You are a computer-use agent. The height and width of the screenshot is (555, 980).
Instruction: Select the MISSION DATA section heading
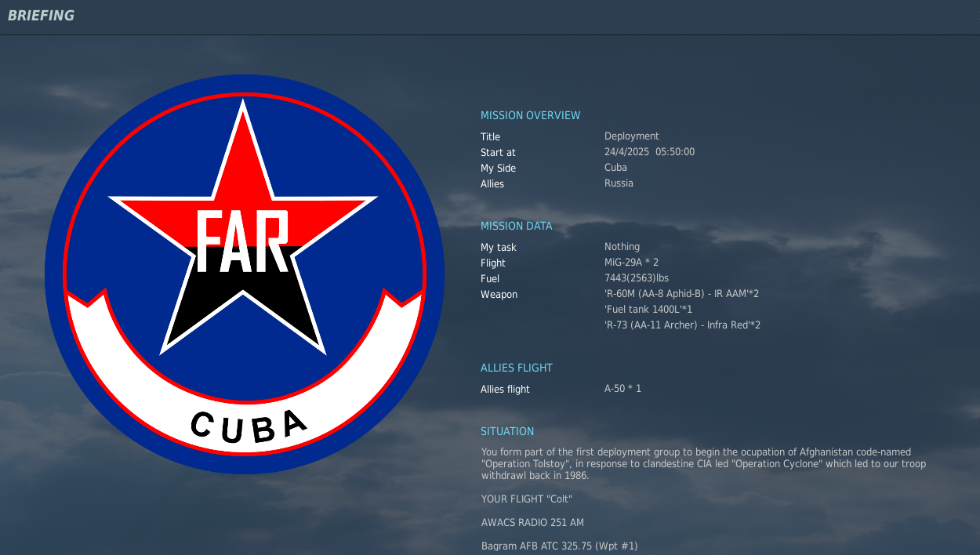pyautogui.click(x=516, y=226)
